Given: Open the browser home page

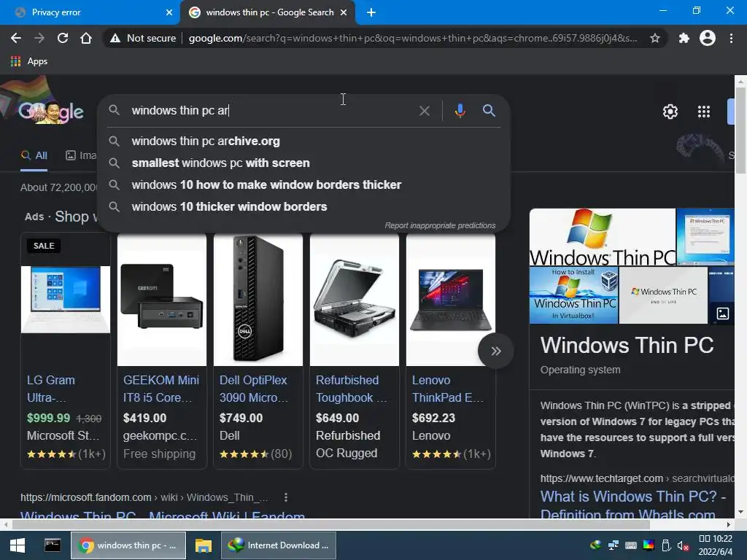Looking at the screenshot, I should (86, 38).
